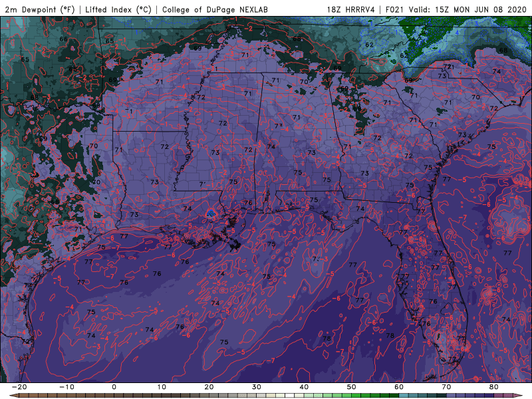Click the "-10" color scale label
This screenshot has height=399, width=532.
pyautogui.click(x=66, y=387)
